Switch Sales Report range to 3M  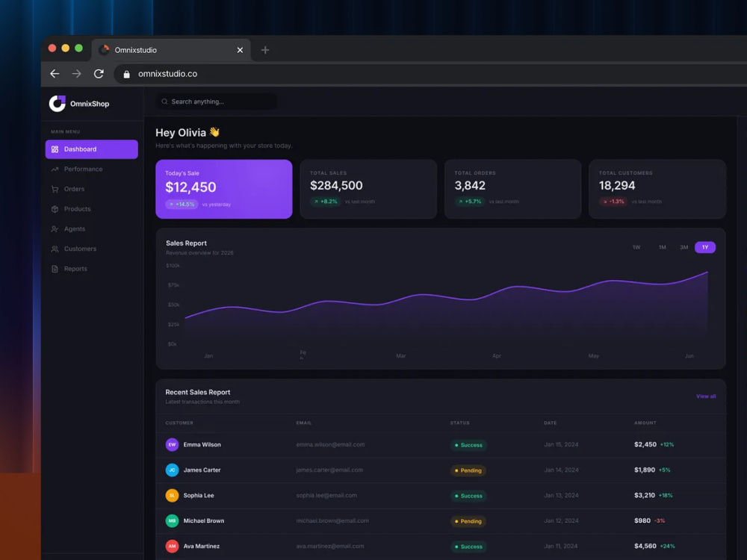pos(684,247)
